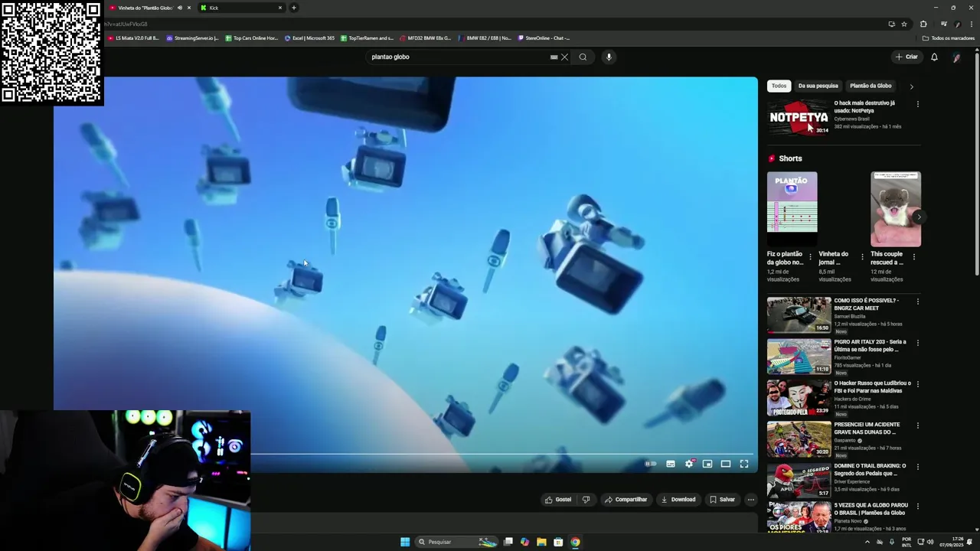Select the Plantão da Globo chip
Image resolution: width=980 pixels, height=551 pixels.
(x=871, y=86)
